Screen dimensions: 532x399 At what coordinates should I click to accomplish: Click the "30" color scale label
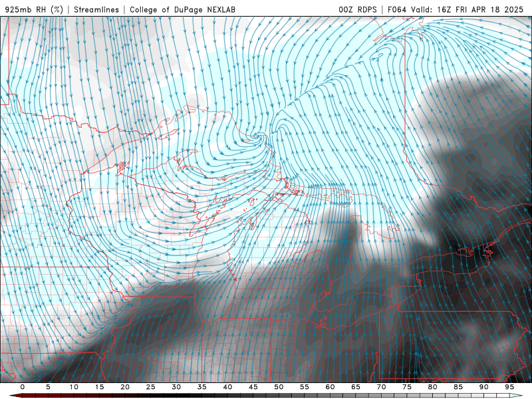point(176,387)
